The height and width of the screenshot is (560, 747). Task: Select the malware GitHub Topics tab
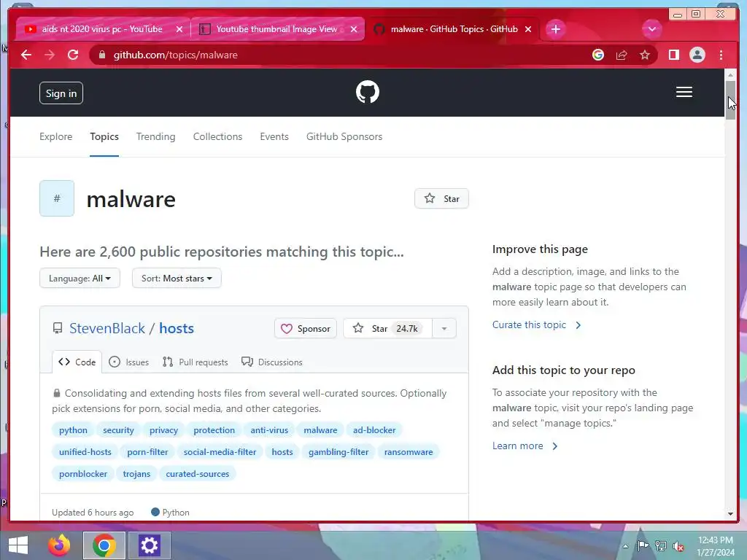[454, 29]
